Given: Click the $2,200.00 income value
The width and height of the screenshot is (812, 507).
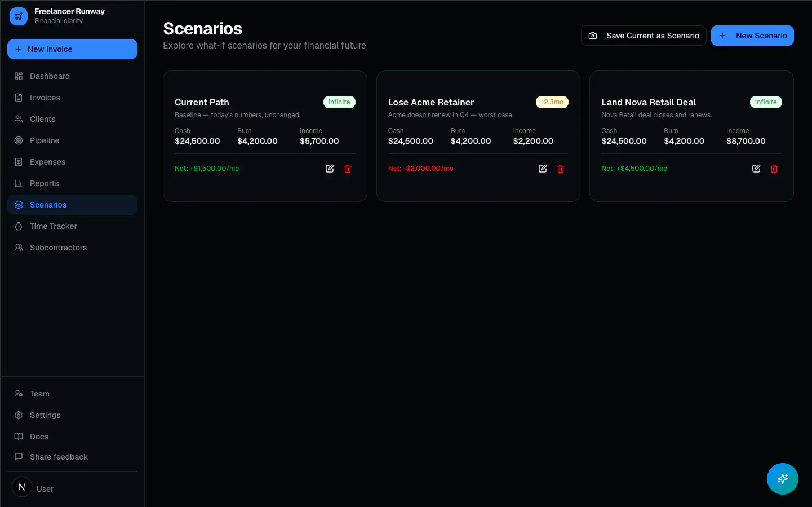Looking at the screenshot, I should (x=533, y=141).
